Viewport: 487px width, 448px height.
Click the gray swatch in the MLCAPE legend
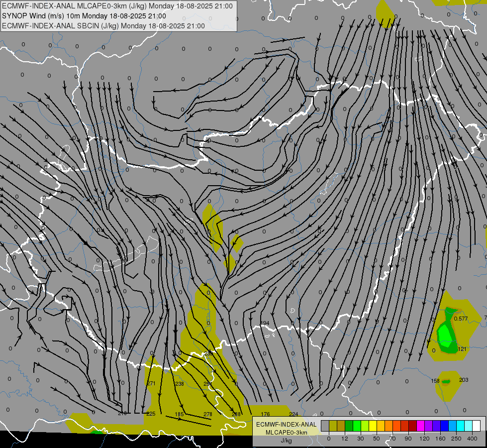[325, 426]
